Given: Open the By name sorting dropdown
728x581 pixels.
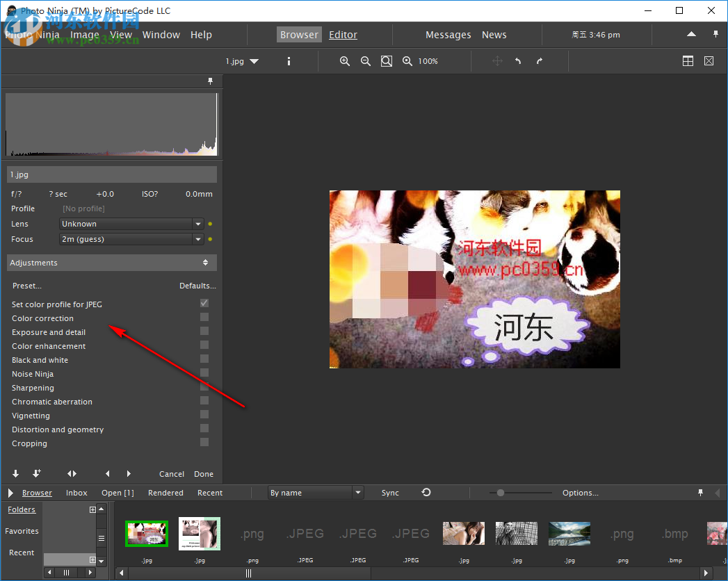Looking at the screenshot, I should point(357,492).
